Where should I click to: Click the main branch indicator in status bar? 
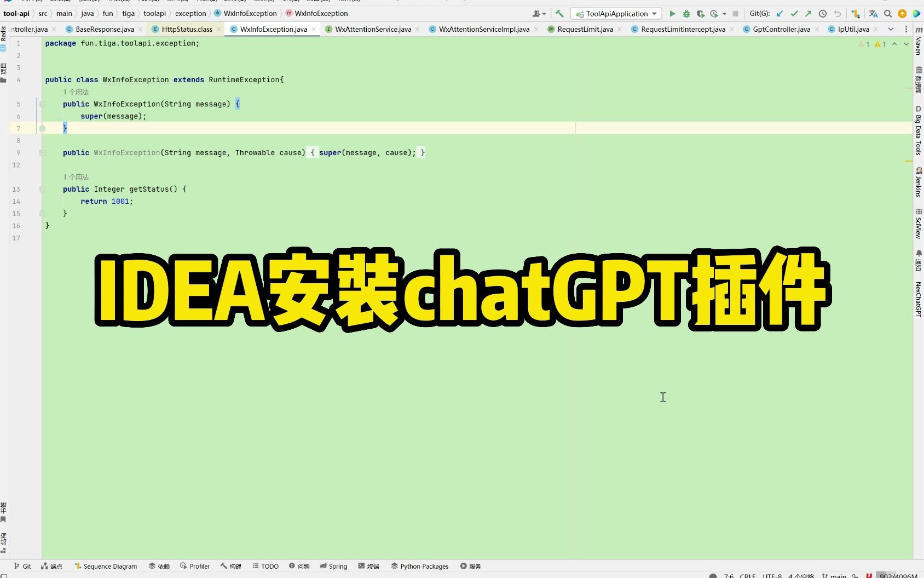[x=834, y=575]
